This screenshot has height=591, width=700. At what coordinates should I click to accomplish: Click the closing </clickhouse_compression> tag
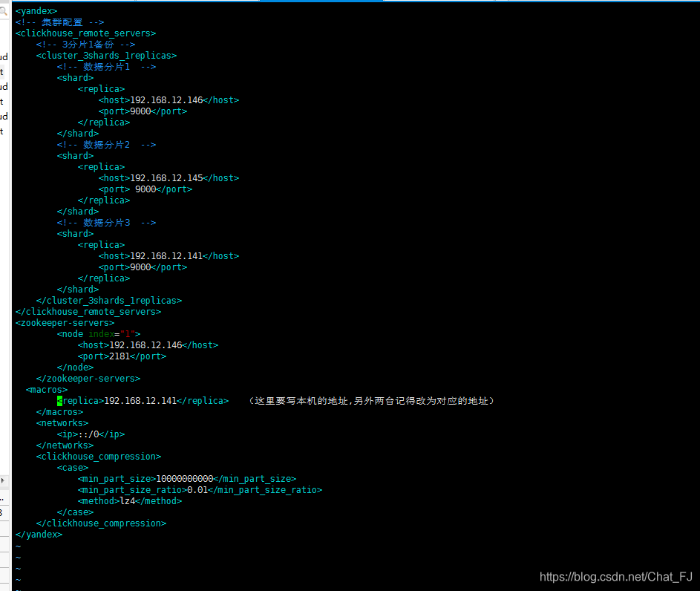pos(102,523)
